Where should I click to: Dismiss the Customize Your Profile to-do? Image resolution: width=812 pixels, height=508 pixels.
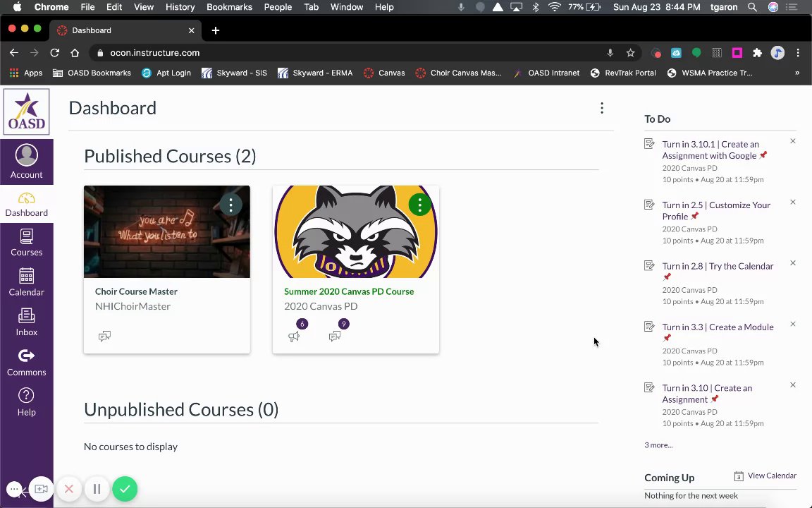click(x=793, y=202)
